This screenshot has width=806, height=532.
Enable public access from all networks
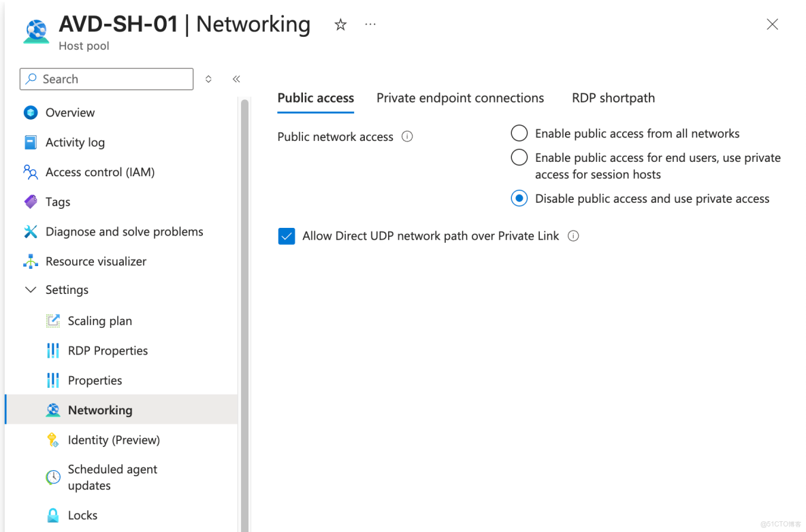519,133
